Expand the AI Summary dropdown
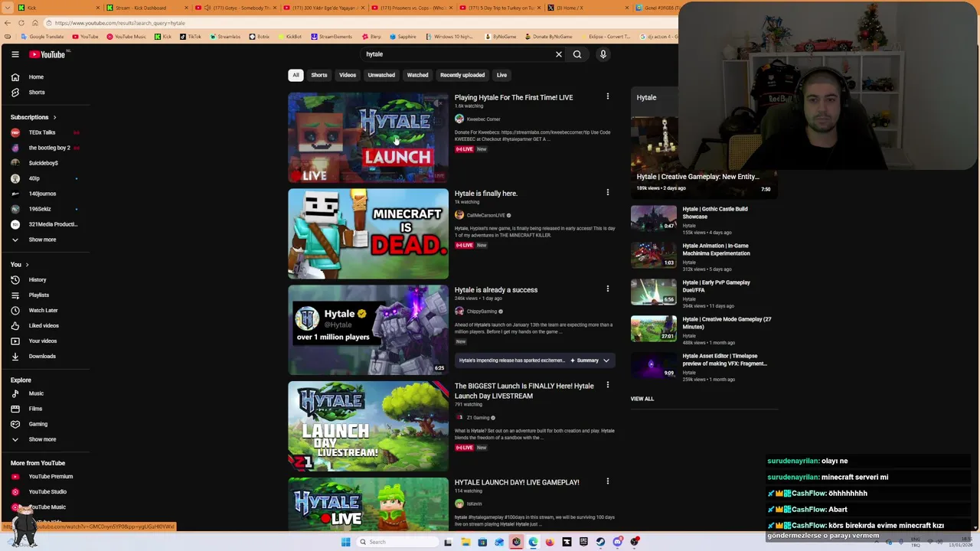980x551 pixels. coord(606,360)
